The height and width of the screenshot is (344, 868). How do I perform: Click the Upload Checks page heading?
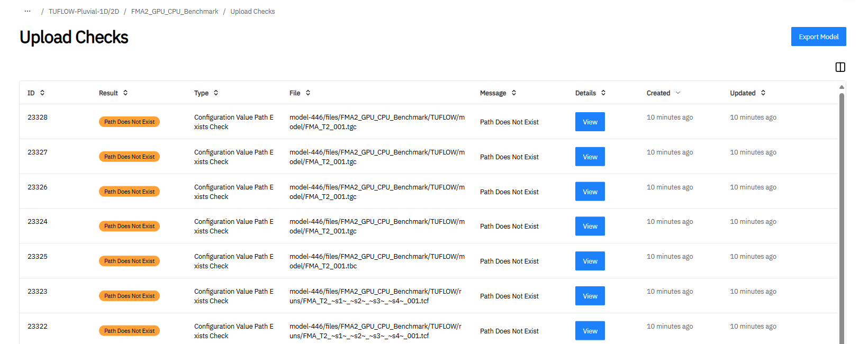(74, 37)
